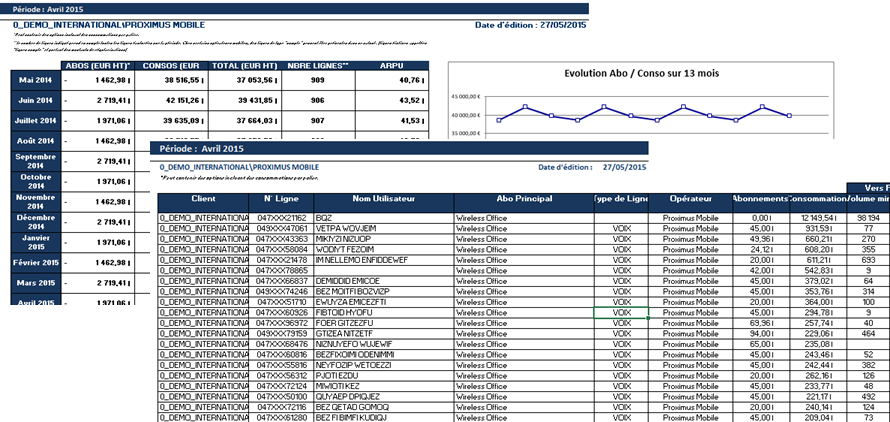Select line number 049XXX47061
Viewport: 890px width, 422px height.
coord(282,228)
